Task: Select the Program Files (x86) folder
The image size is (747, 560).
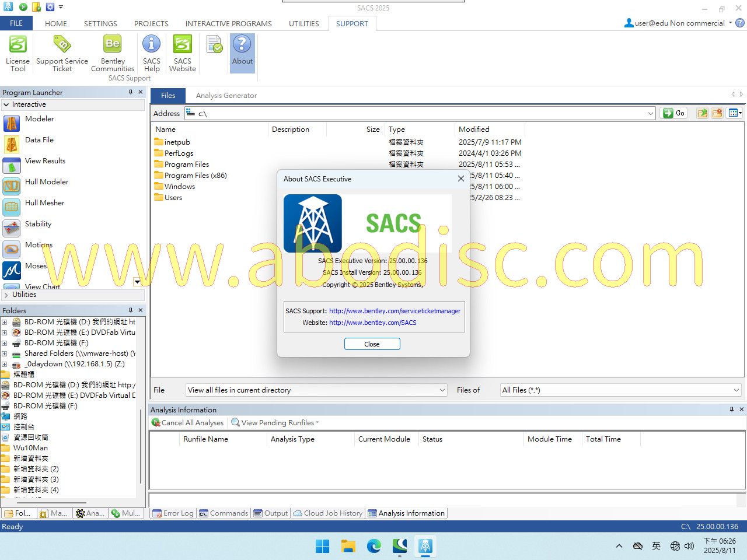Action: pyautogui.click(x=190, y=176)
